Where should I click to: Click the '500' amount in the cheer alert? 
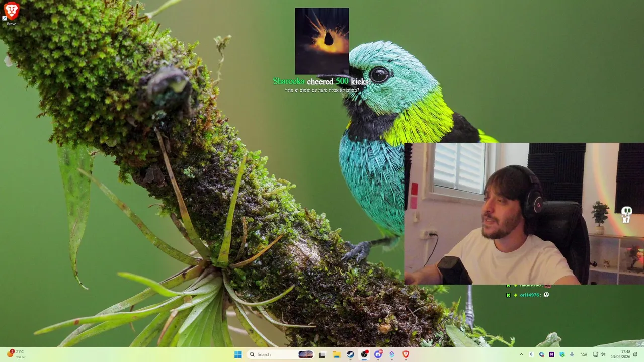(342, 81)
